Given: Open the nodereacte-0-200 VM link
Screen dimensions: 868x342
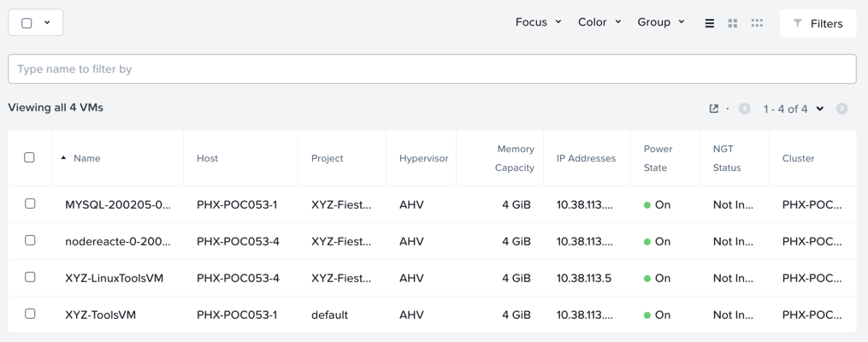Looking at the screenshot, I should 118,241.
